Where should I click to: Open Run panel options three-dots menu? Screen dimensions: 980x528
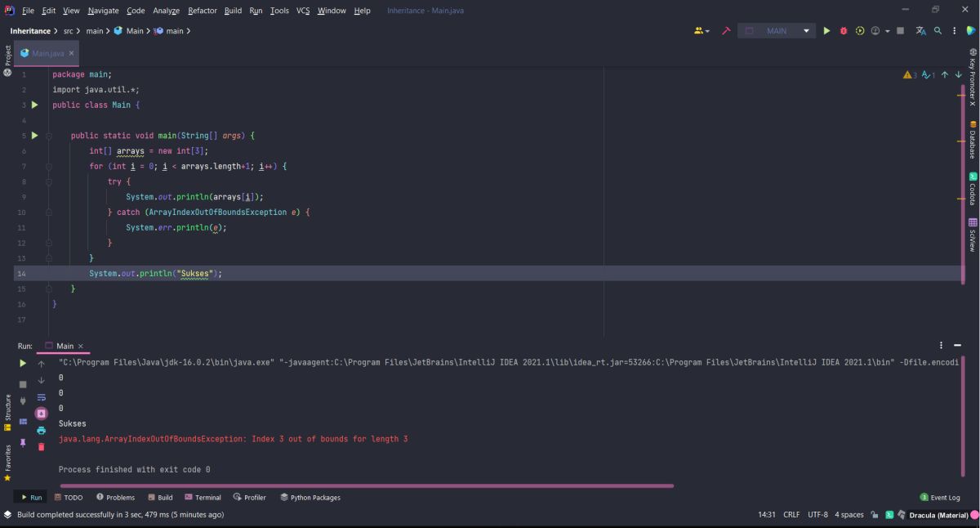pyautogui.click(x=941, y=346)
